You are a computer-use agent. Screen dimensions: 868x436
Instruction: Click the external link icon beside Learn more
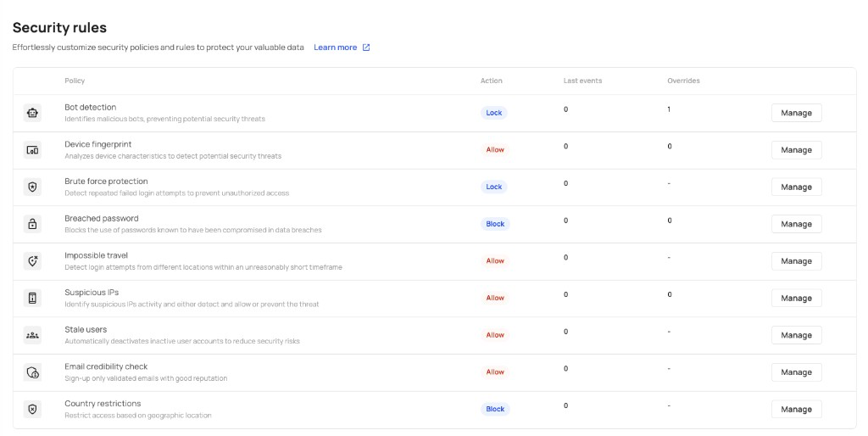366,48
